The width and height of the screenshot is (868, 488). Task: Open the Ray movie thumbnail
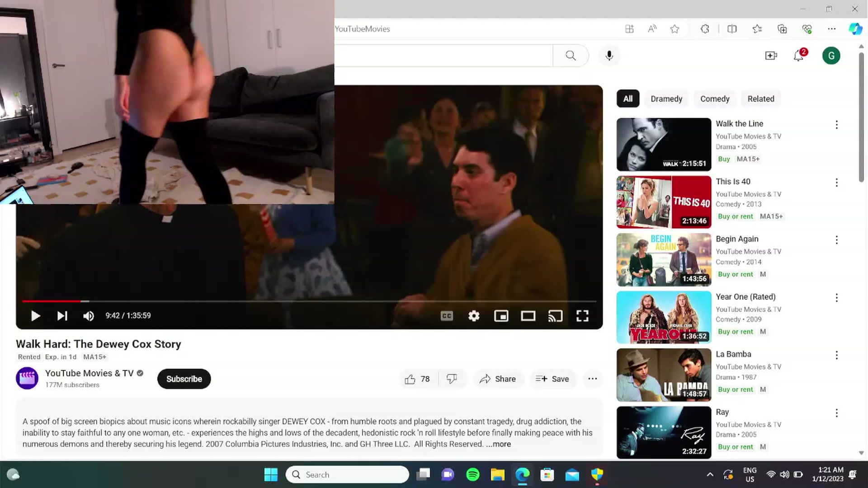click(x=664, y=432)
